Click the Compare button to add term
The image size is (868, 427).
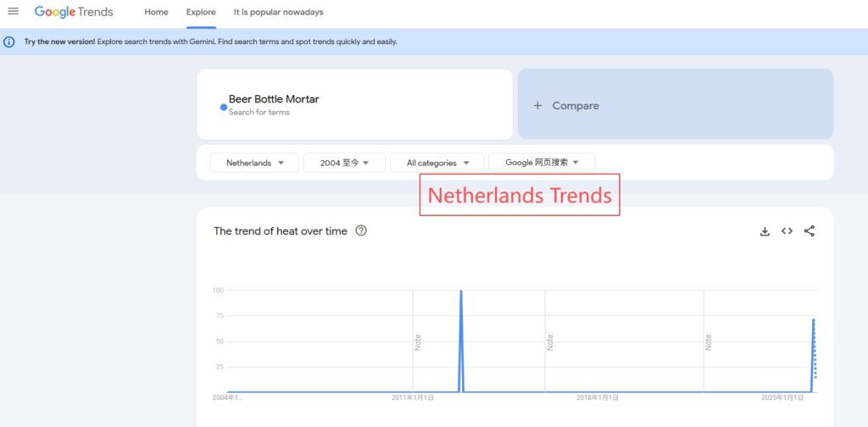[576, 106]
